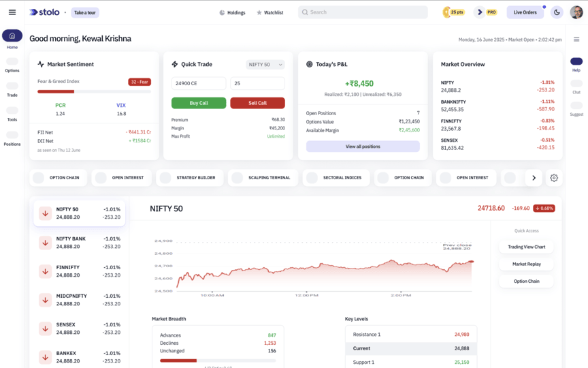Expand the right panel lines menu icon

[x=576, y=40]
